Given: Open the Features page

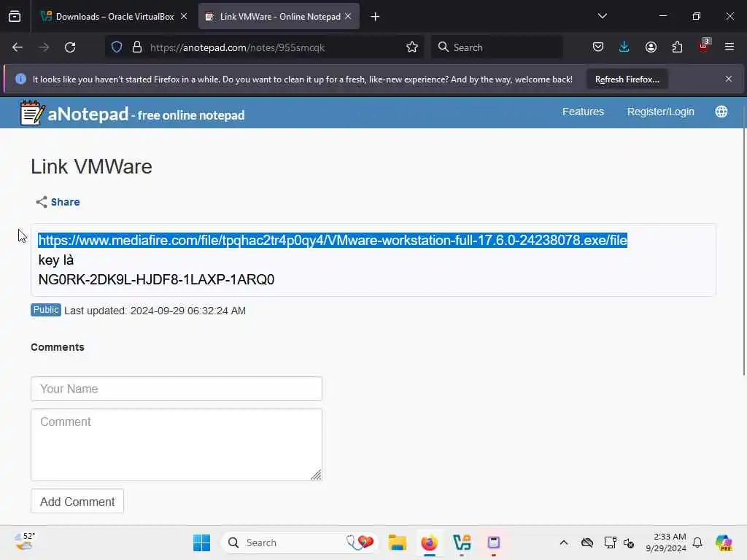Looking at the screenshot, I should click(583, 112).
